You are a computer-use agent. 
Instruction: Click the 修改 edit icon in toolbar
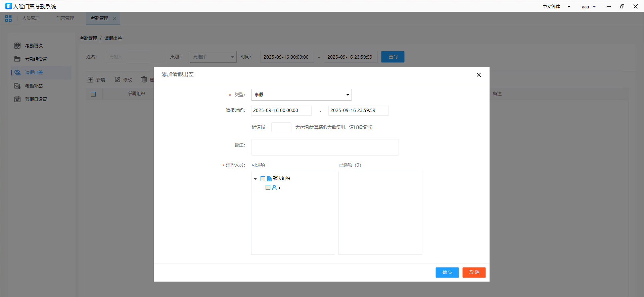pos(118,80)
